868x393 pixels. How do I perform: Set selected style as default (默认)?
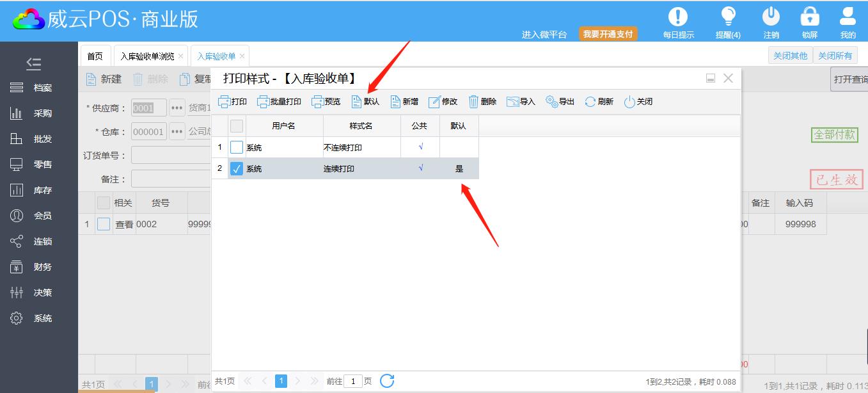365,102
